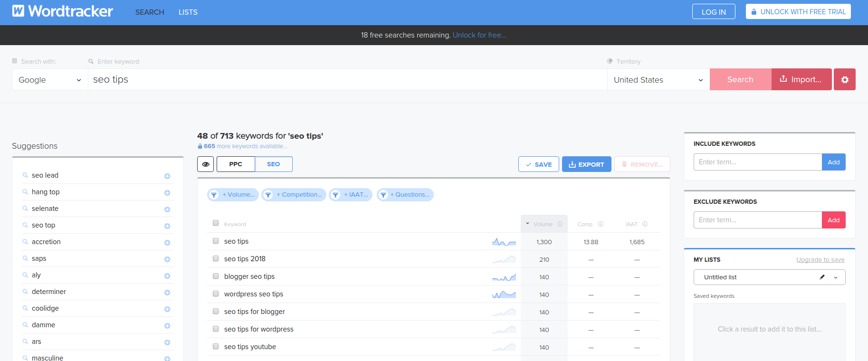Toggle the eye visibility button
868x361 pixels.
click(206, 164)
